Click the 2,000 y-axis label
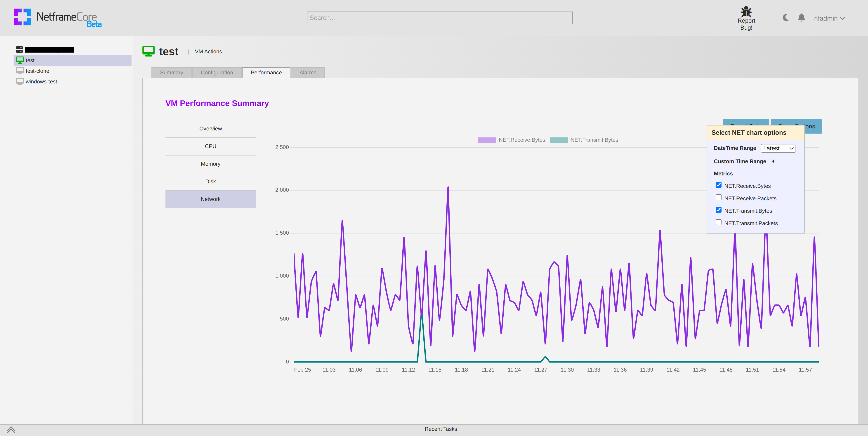 (282, 190)
